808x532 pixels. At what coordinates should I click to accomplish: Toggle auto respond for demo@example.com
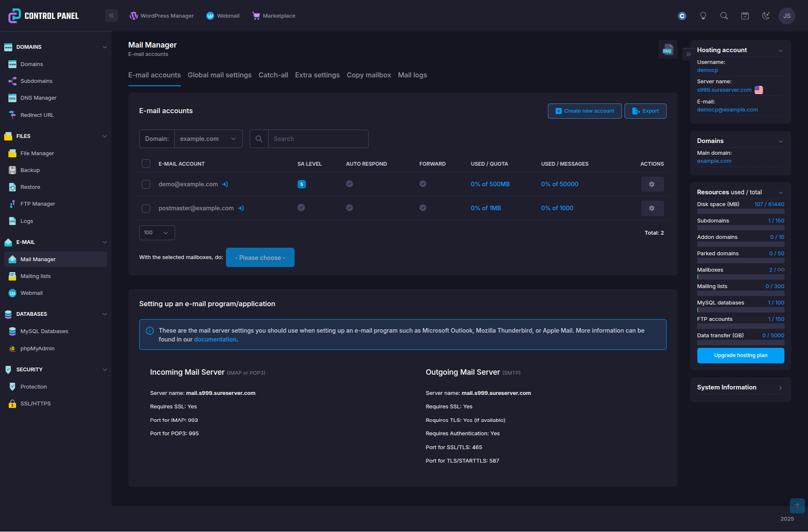pyautogui.click(x=349, y=184)
